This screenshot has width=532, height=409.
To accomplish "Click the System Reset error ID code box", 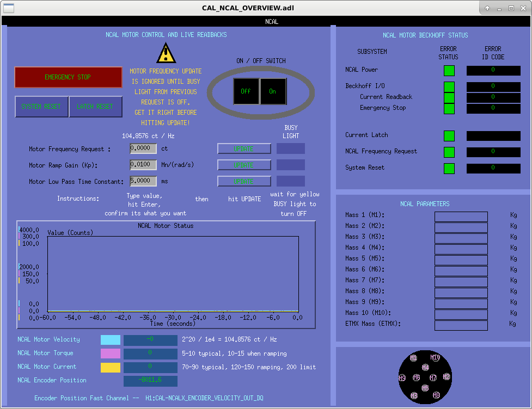I will point(493,169).
